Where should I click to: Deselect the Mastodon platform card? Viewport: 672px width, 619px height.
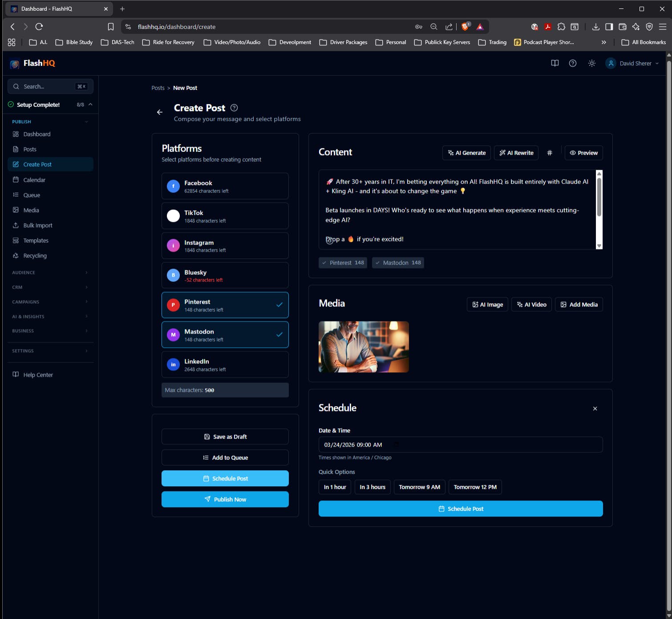pyautogui.click(x=225, y=335)
